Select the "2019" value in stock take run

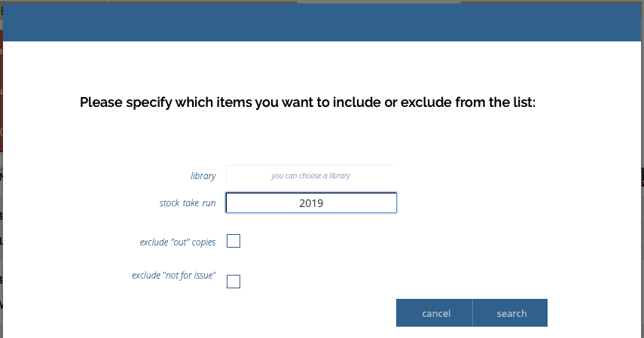click(x=311, y=203)
